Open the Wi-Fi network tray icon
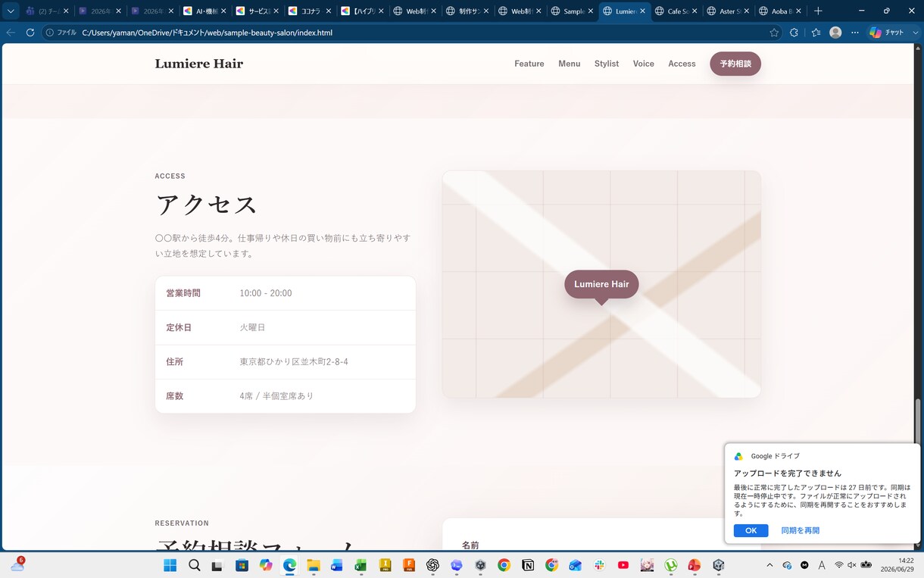 (839, 565)
